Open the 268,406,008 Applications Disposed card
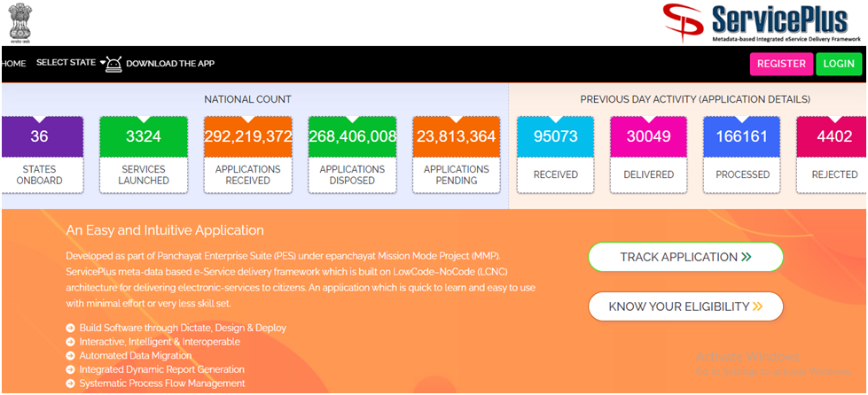Image resolution: width=868 pixels, height=395 pixels. pos(352,154)
